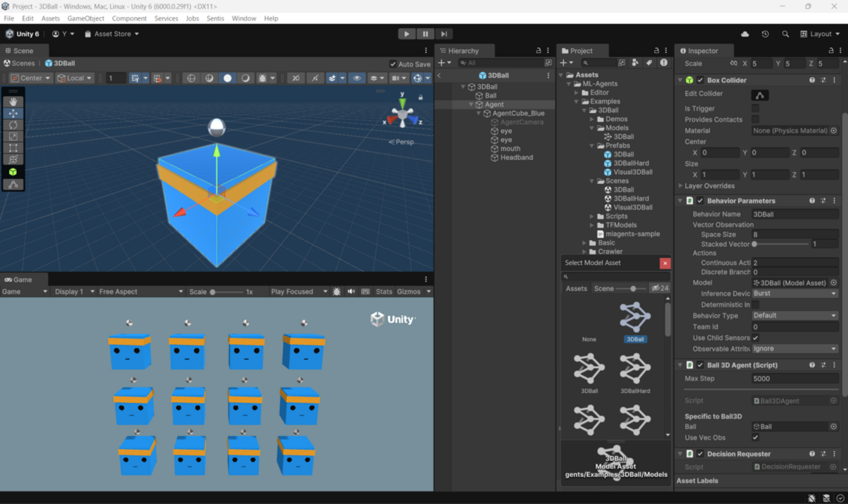Close the Select Model Asset window
Viewport: 848px width, 504px height.
(x=665, y=263)
